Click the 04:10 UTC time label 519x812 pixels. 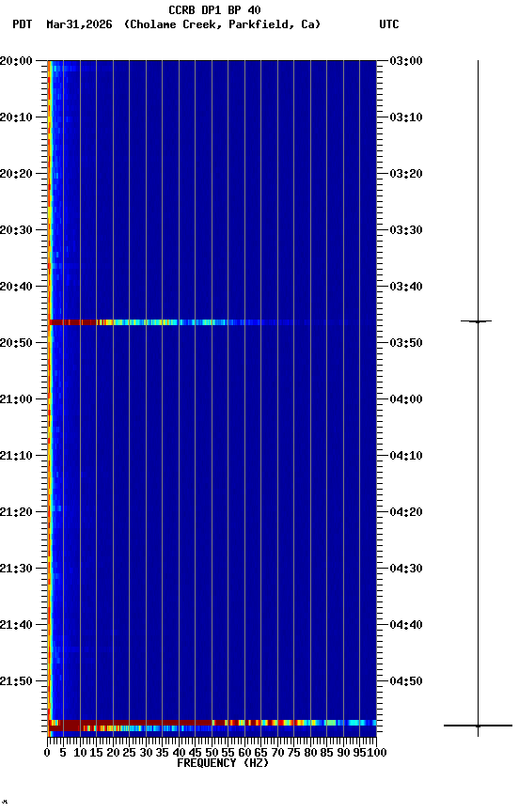(406, 456)
